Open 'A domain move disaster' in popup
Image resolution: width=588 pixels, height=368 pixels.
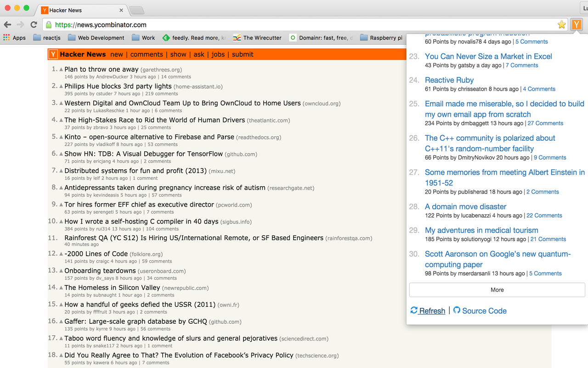(x=465, y=207)
